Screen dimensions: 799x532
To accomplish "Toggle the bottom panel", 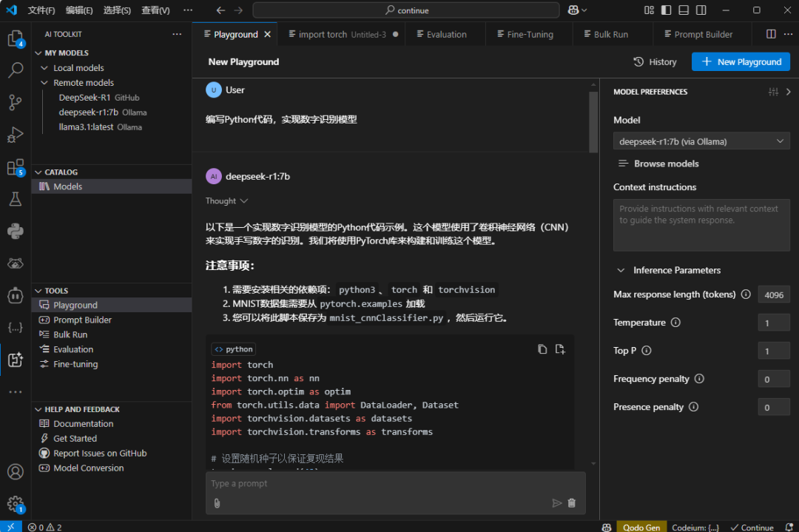I will click(x=684, y=10).
